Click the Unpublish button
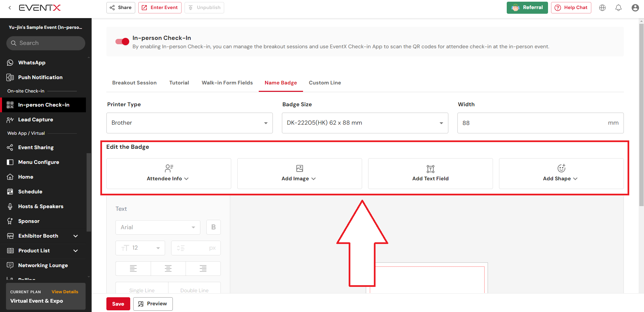This screenshot has height=312, width=644. 204,8
